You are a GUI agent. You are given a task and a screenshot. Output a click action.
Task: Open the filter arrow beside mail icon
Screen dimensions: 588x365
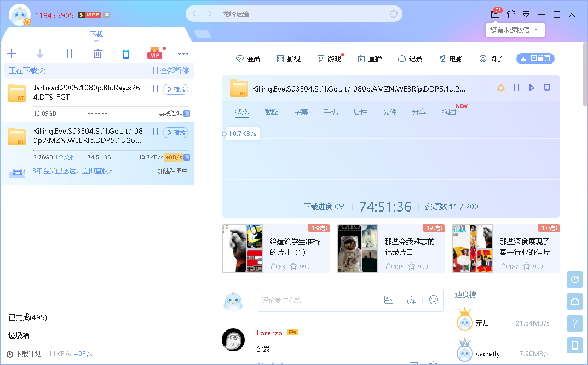pyautogui.click(x=526, y=14)
